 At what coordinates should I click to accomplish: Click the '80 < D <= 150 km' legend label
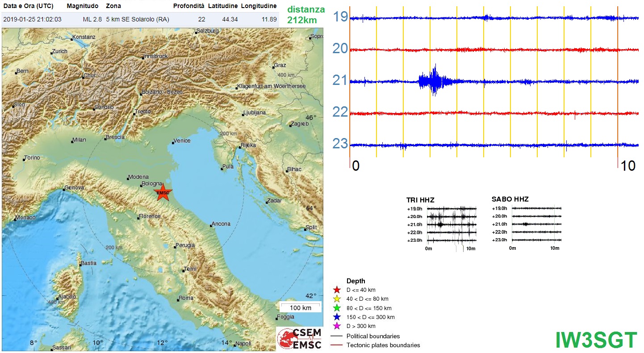click(x=369, y=308)
